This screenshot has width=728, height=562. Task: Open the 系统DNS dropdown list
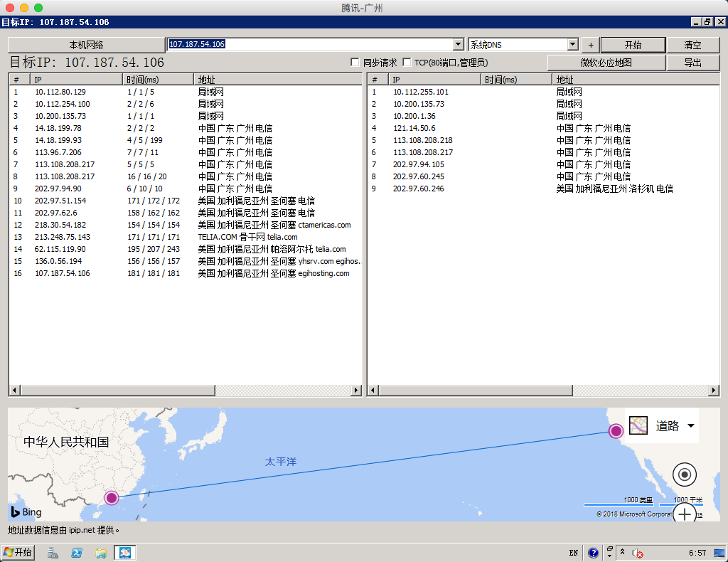click(x=573, y=45)
